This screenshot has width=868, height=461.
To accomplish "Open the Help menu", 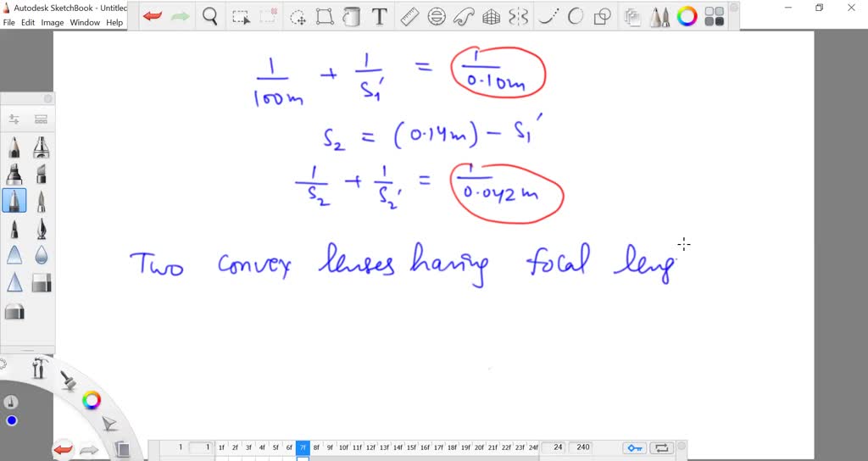I will (114, 22).
